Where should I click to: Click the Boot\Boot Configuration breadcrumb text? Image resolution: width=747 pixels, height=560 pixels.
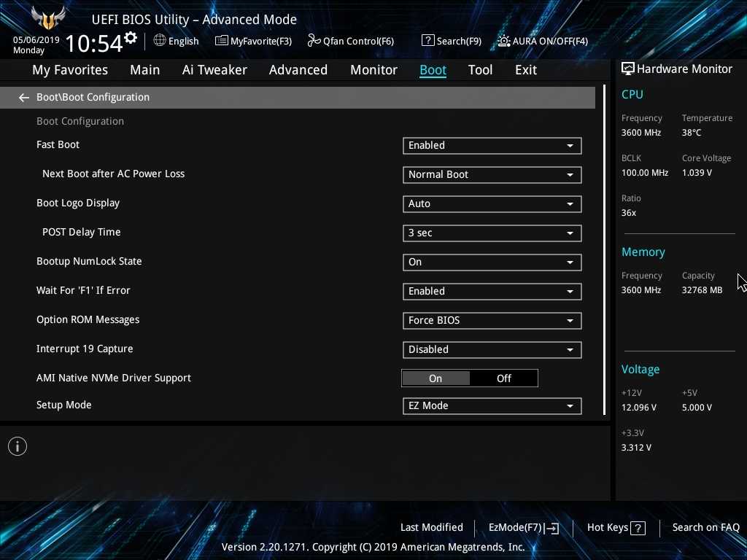pos(93,97)
